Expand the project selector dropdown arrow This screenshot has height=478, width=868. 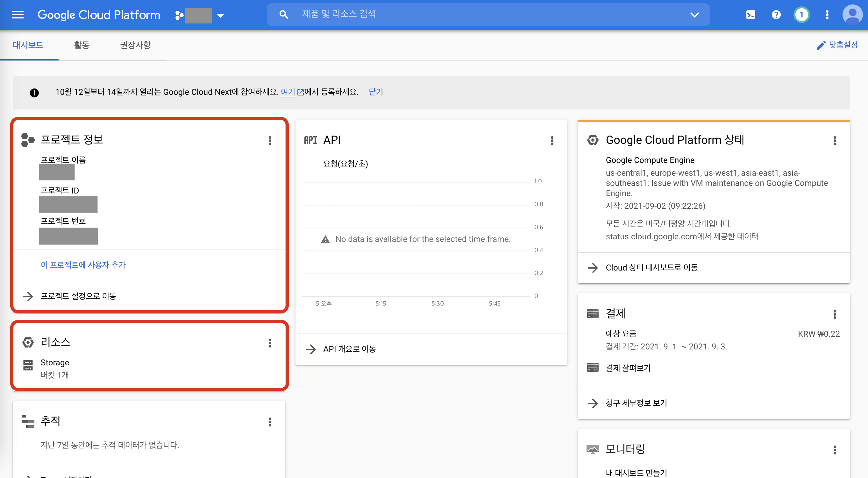pos(220,16)
